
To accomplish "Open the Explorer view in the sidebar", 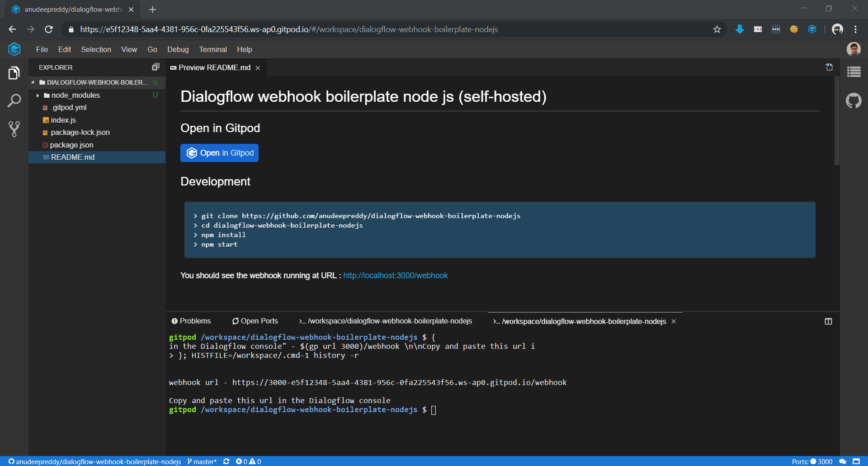I will click(14, 73).
